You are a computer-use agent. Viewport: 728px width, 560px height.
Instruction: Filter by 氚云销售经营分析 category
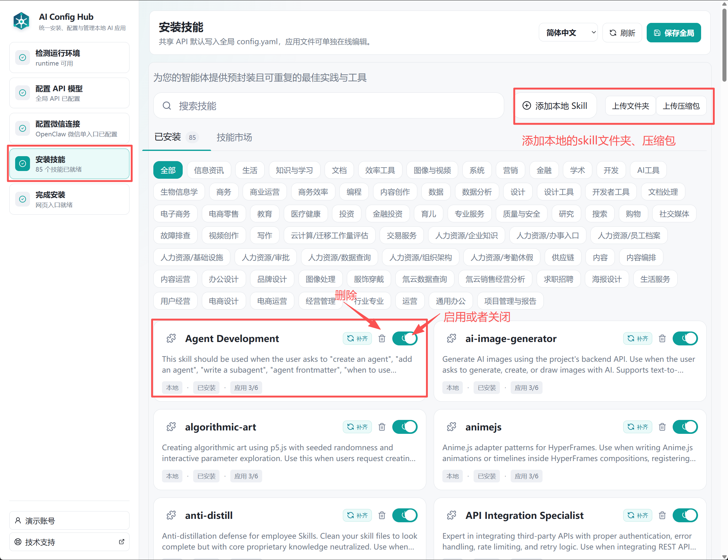point(495,279)
